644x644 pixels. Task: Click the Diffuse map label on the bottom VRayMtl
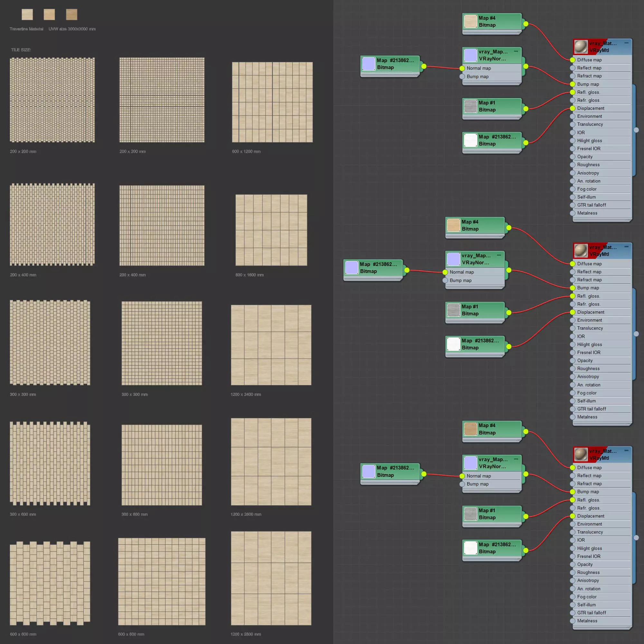(589, 468)
